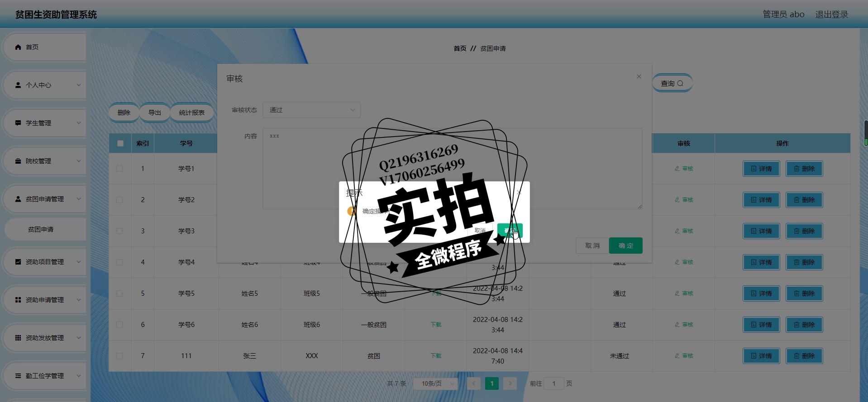This screenshot has height=402, width=868.
Task: Click 取消 in the 审核 dialog
Action: pos(592,246)
